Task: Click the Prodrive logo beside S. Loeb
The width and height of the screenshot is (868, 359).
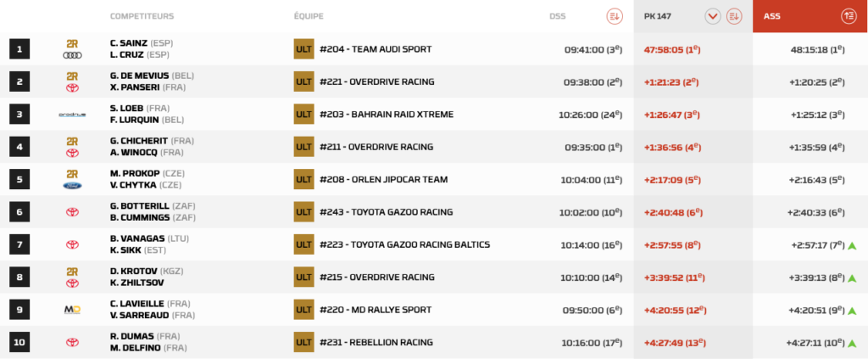Action: [x=72, y=115]
